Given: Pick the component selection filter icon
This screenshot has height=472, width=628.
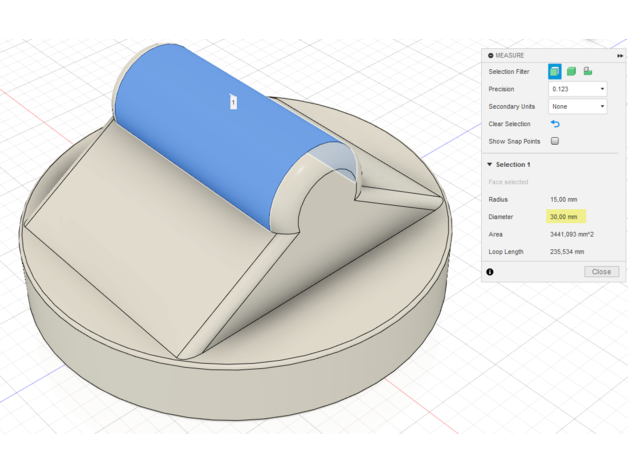Looking at the screenshot, I should [x=588, y=71].
